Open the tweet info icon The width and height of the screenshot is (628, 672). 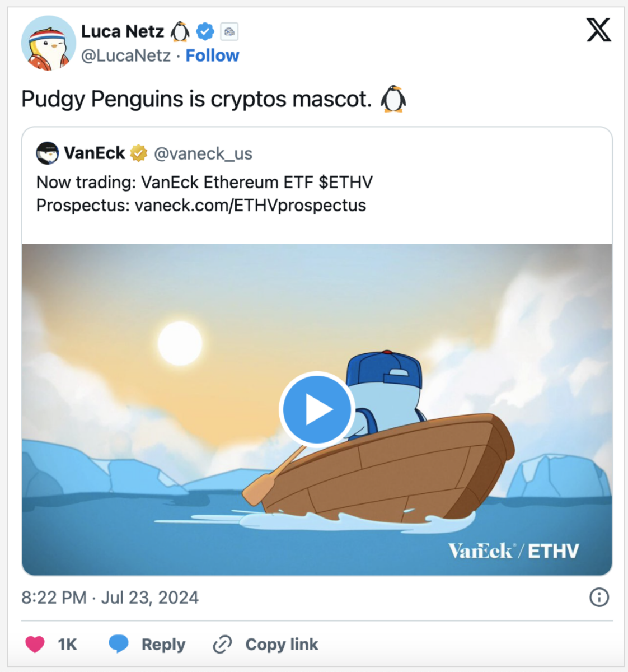pyautogui.click(x=599, y=598)
